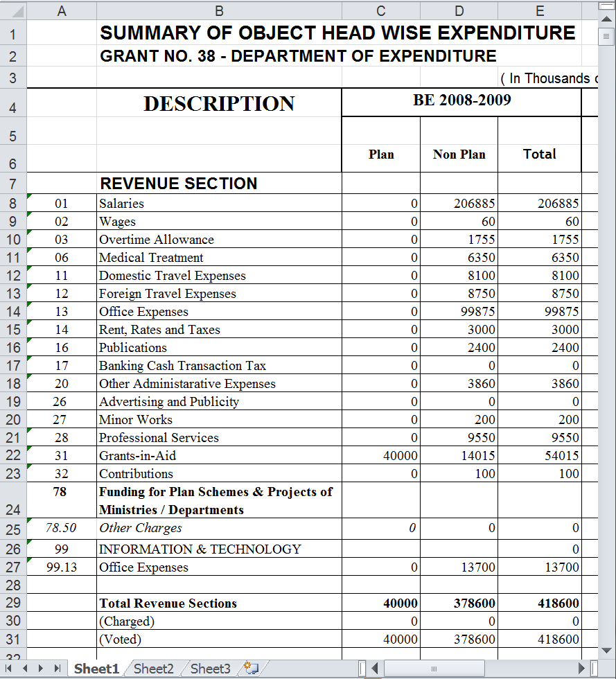Screen dimensions: 616x679
Task: Click the horizontal scrollbar thumb
Action: coord(434,668)
